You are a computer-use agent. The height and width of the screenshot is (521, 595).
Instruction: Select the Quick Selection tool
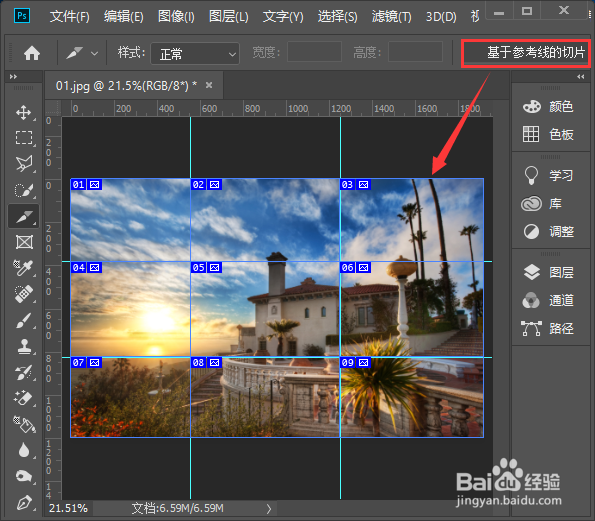[x=24, y=190]
